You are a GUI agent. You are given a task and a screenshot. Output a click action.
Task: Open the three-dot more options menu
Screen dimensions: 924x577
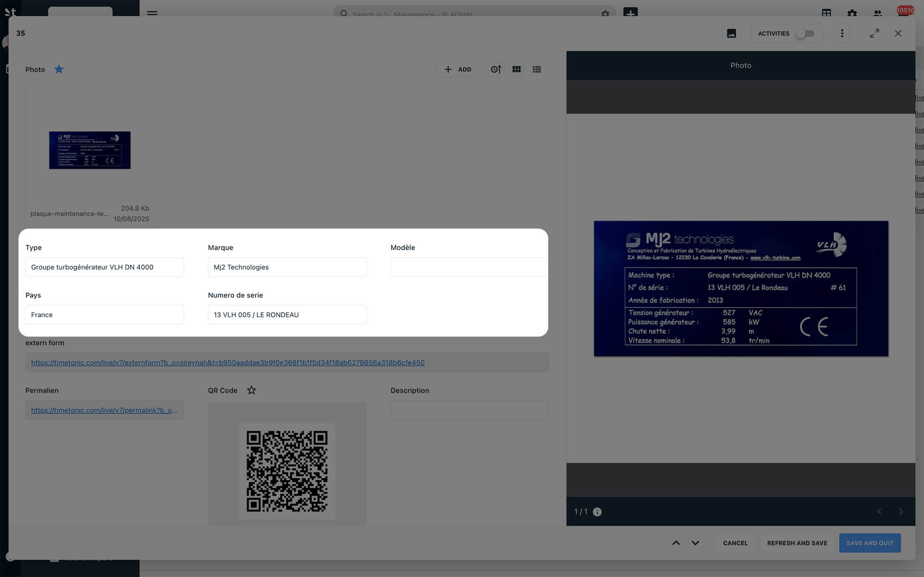click(x=842, y=33)
